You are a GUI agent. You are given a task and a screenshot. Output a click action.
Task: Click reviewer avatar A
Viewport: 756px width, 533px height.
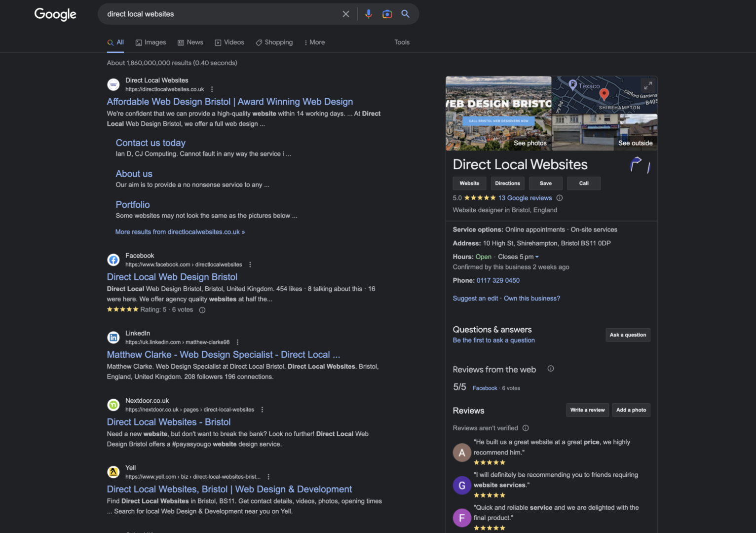tap(462, 453)
